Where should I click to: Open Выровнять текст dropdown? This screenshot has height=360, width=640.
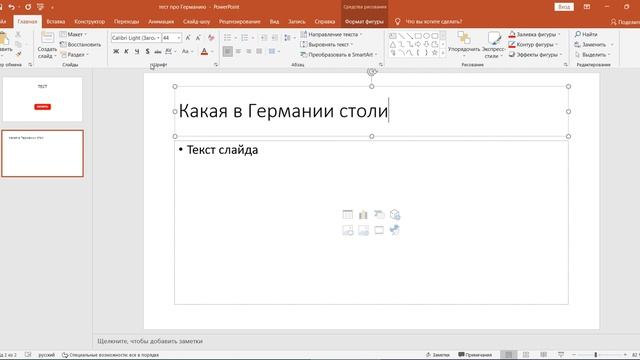tap(327, 44)
